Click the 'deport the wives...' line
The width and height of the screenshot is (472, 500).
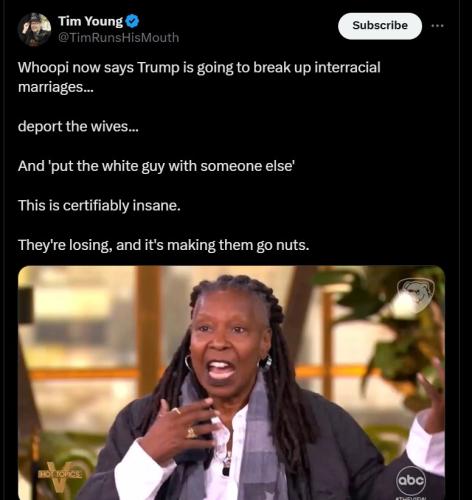click(78, 126)
